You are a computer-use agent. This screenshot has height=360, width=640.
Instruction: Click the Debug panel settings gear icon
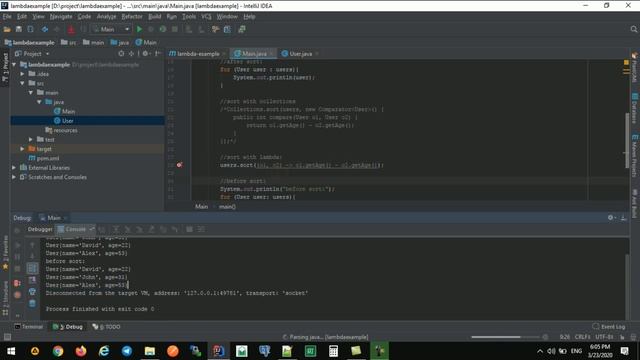click(611, 218)
